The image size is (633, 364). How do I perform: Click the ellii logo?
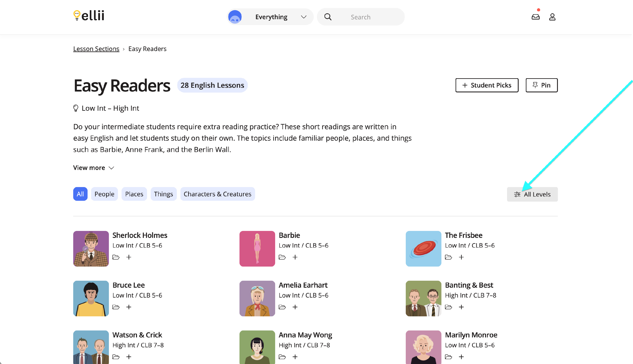(x=89, y=15)
